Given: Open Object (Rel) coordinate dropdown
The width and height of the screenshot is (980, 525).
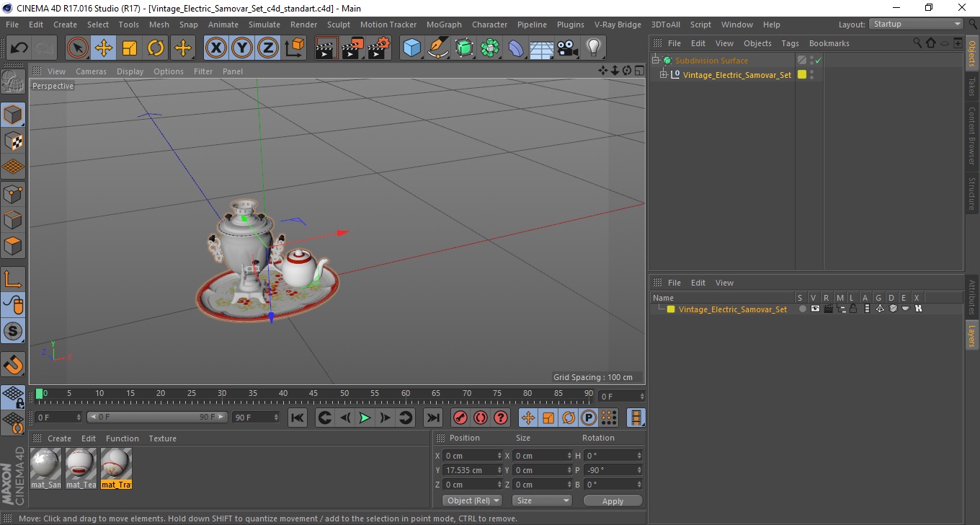Looking at the screenshot, I should [472, 500].
